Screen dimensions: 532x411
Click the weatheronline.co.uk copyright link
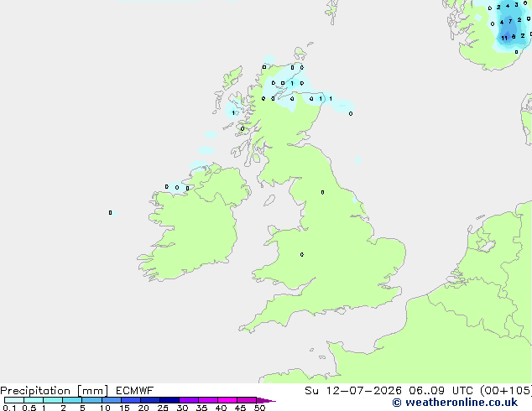455,403
